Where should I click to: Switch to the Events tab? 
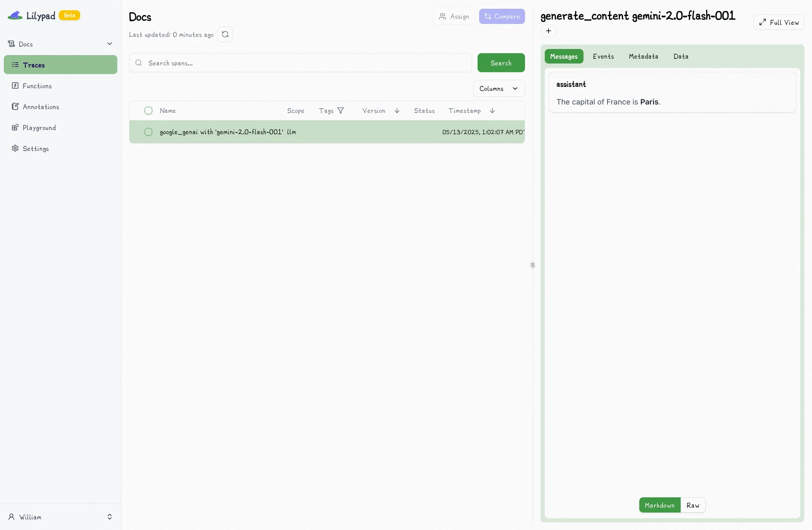click(603, 56)
